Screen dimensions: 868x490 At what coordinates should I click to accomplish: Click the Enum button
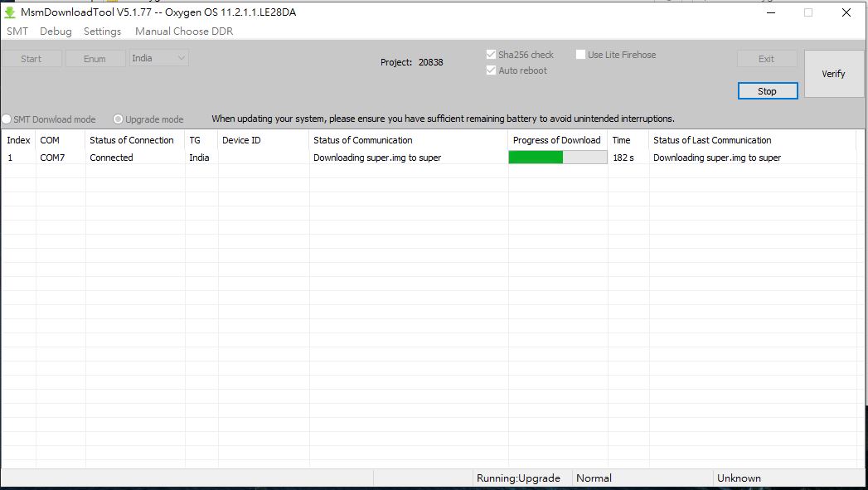point(95,59)
